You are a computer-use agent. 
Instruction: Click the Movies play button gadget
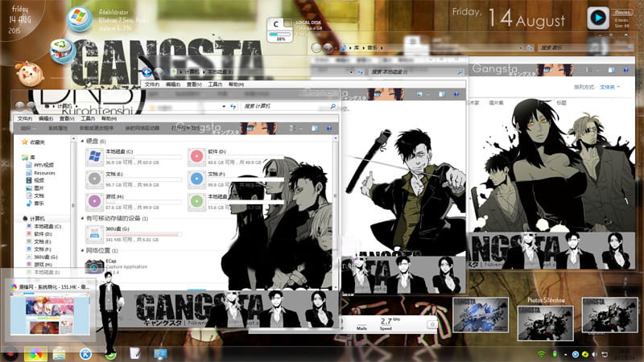pyautogui.click(x=597, y=18)
